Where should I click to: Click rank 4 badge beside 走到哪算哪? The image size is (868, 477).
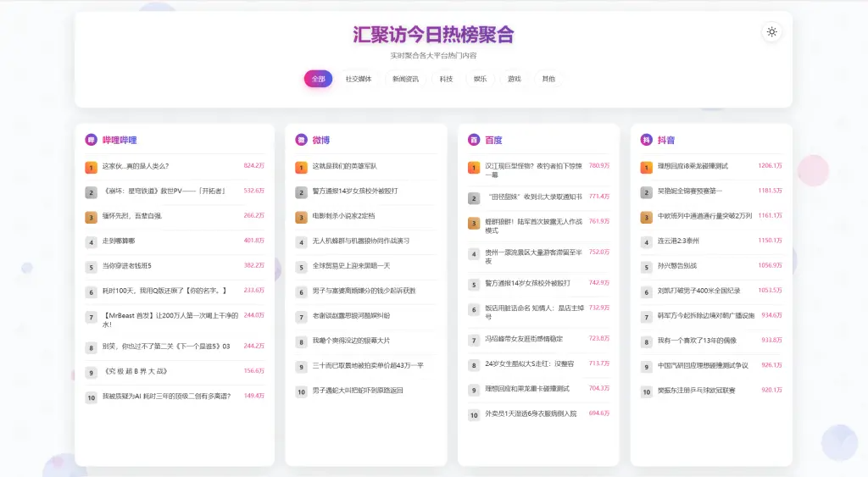pyautogui.click(x=92, y=242)
